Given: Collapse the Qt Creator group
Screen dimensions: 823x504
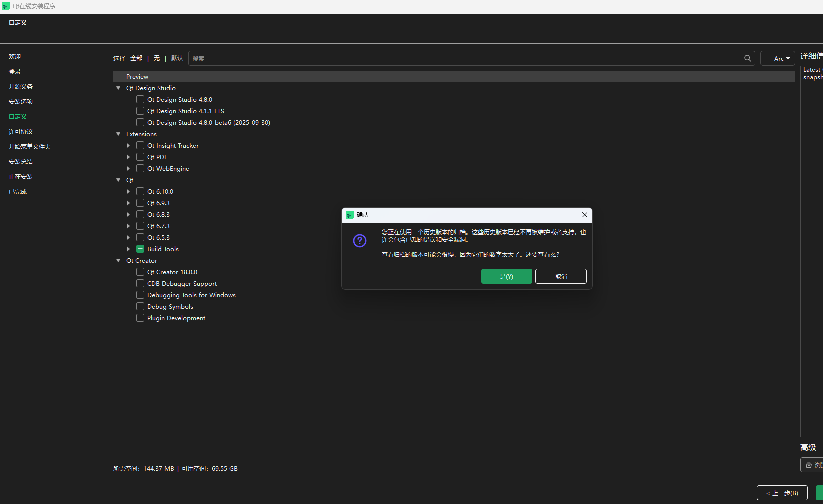Looking at the screenshot, I should (x=118, y=261).
